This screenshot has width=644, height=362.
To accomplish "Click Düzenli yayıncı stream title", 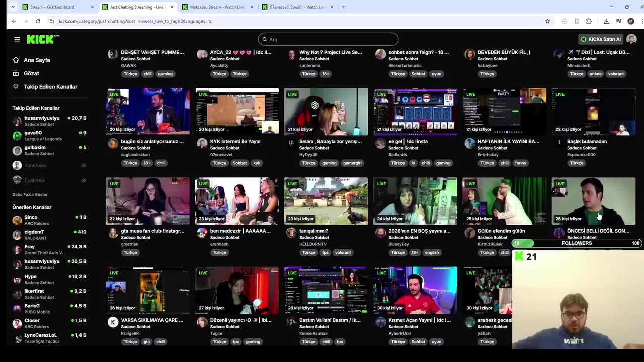I will 240,320.
